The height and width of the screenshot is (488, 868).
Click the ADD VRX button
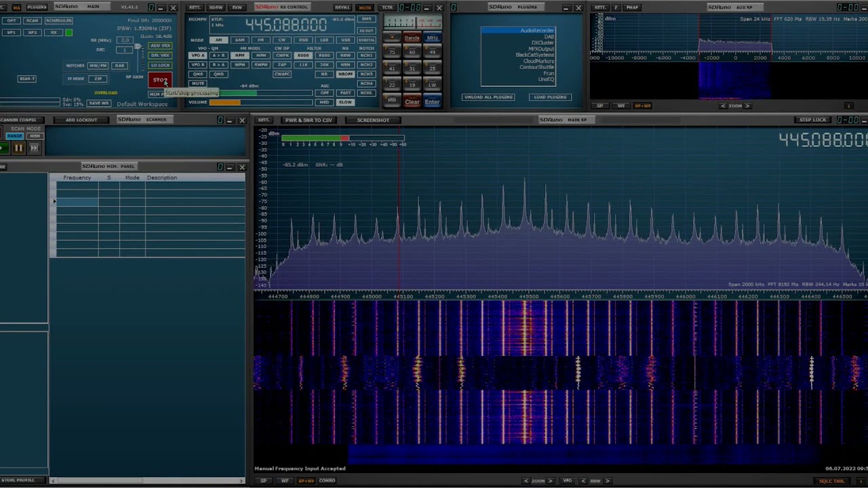coord(160,46)
